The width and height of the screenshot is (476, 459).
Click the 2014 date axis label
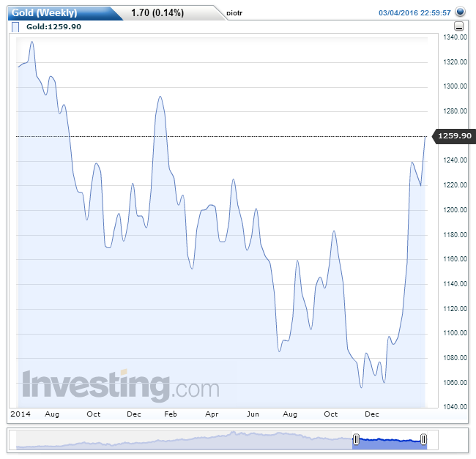tap(21, 414)
